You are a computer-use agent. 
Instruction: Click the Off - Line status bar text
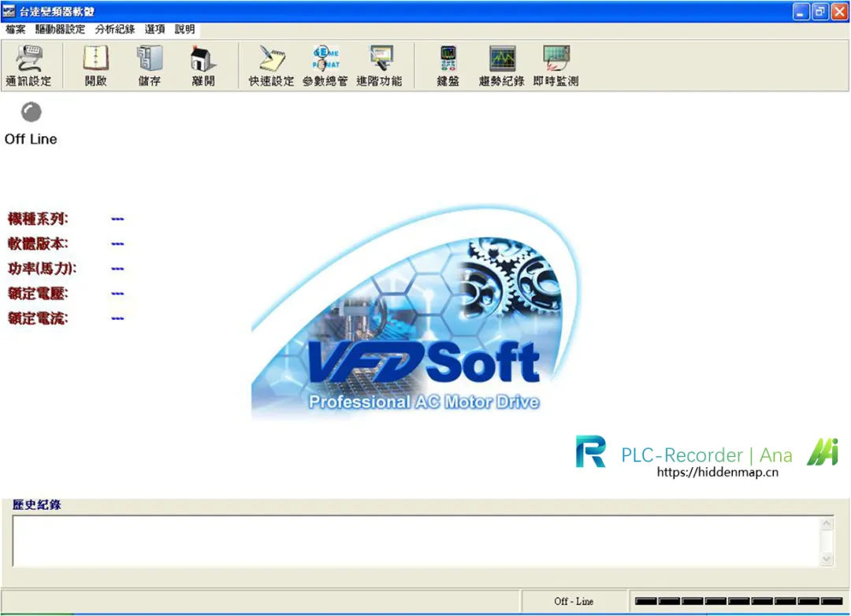tap(574, 601)
